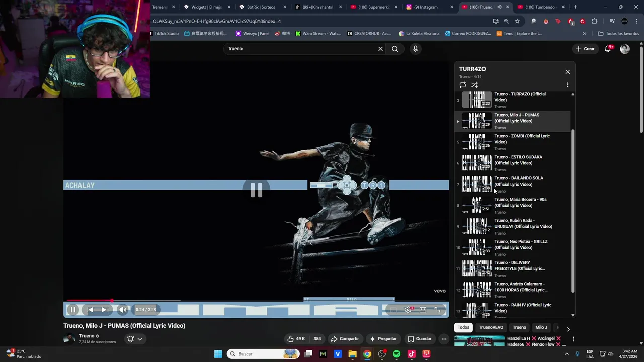Viewport: 644px width, 362px height.
Task: Open File Explorer from the taskbar
Action: [352, 354]
